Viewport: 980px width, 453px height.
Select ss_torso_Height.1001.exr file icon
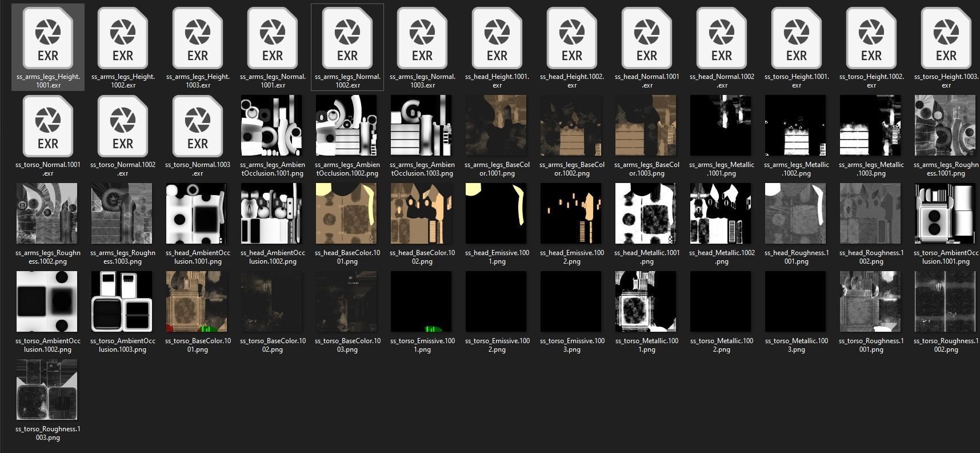tap(797, 38)
